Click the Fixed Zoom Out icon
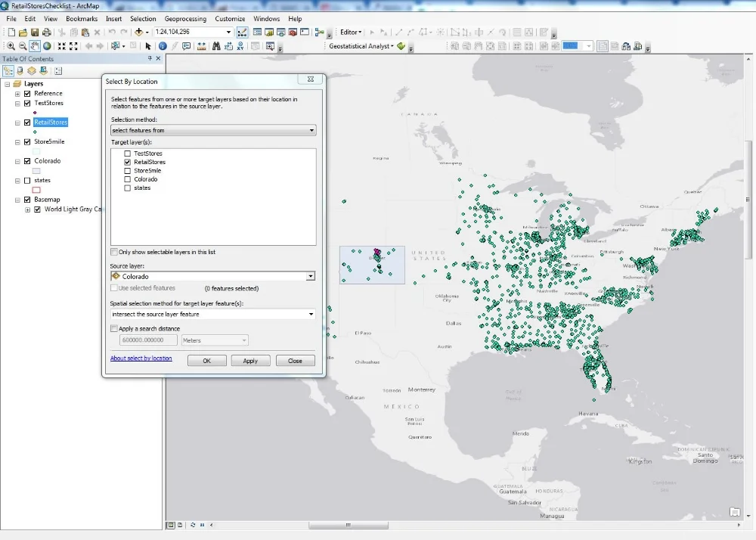The image size is (756, 540). click(x=74, y=46)
